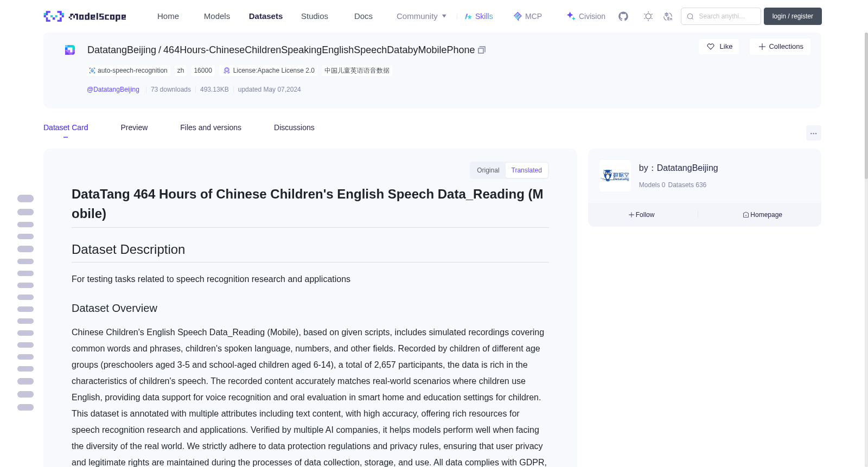Click the 493.13KB size text
The height and width of the screenshot is (467, 868).
pos(214,89)
